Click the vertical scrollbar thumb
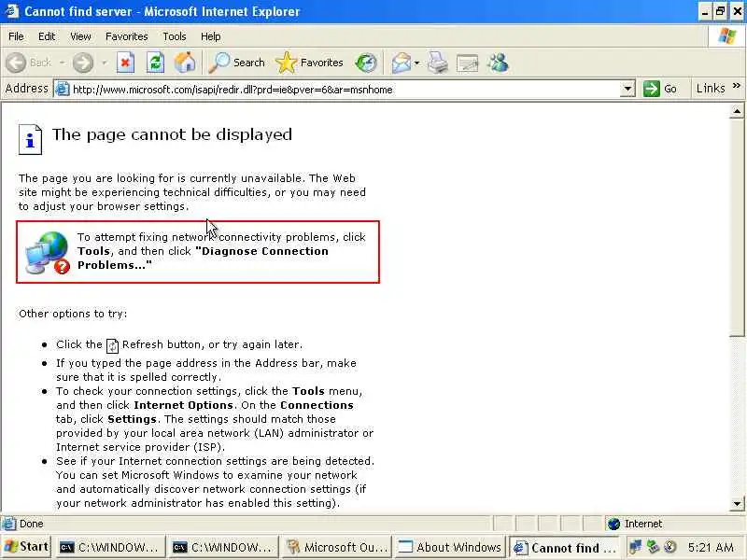The height and width of the screenshot is (560, 747). 737,228
